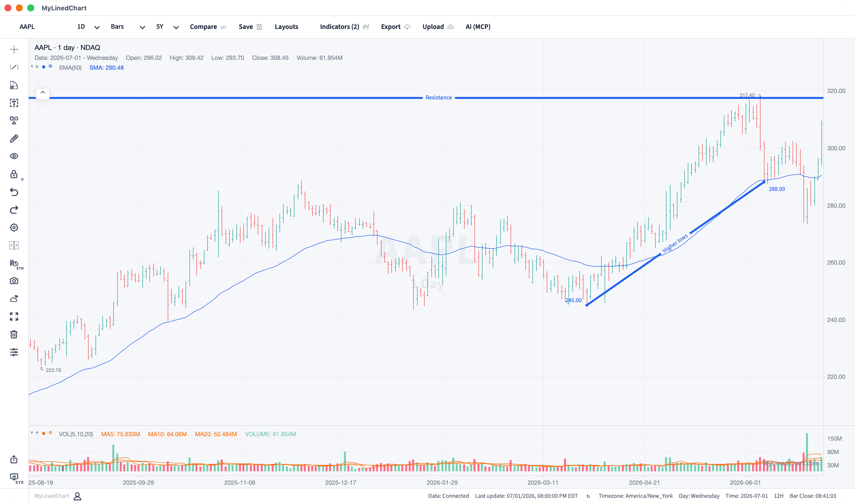The height and width of the screenshot is (504, 855).
Task: Click the share upload icon in sidebar
Action: click(x=14, y=459)
